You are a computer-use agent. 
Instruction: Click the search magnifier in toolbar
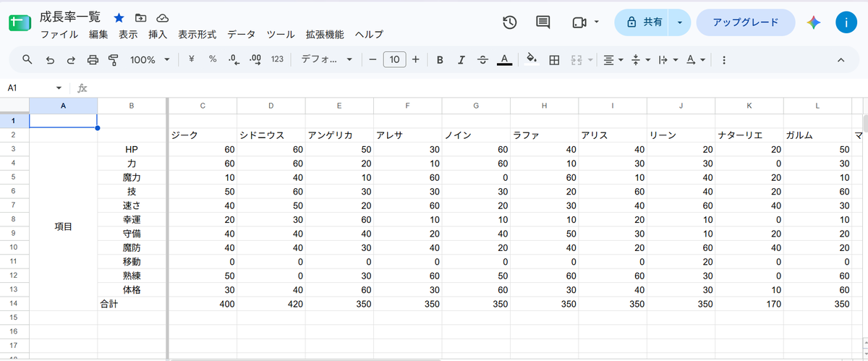[27, 59]
